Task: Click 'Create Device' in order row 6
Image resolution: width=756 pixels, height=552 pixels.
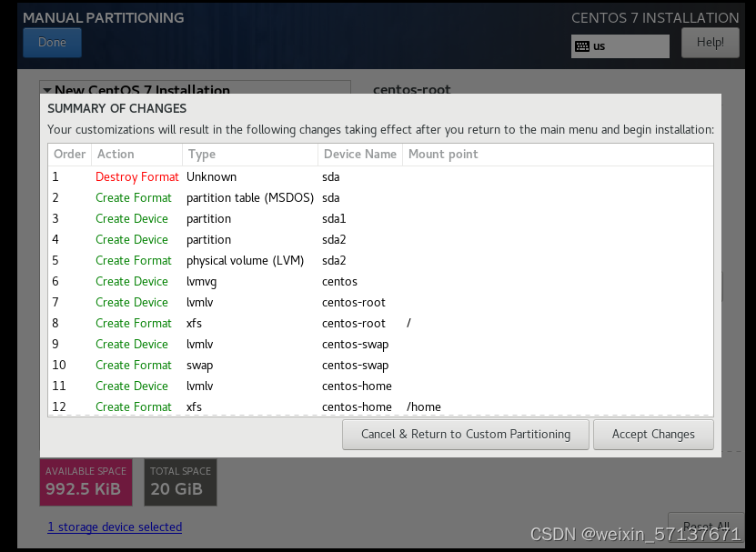Action: click(x=132, y=282)
